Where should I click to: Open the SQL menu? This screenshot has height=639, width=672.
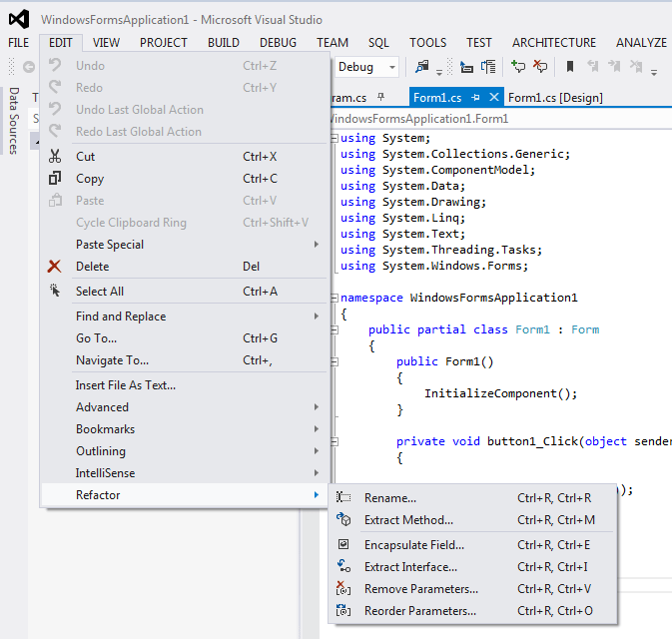pos(378,42)
